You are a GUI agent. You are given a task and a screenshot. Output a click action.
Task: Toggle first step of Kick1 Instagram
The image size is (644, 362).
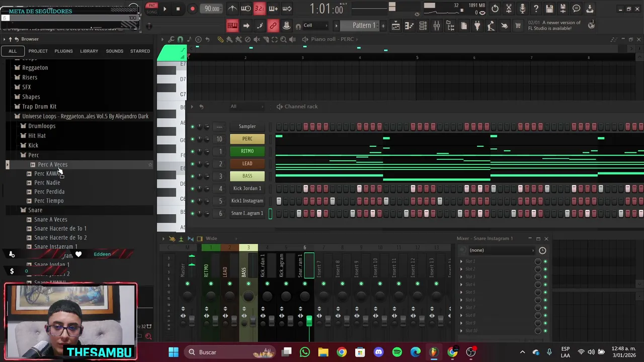coord(279,201)
